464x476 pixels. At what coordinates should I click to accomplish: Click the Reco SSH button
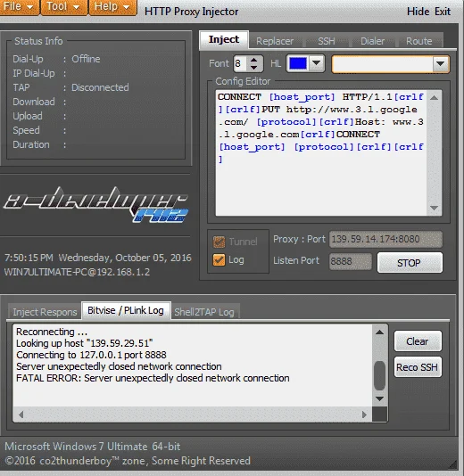click(418, 367)
